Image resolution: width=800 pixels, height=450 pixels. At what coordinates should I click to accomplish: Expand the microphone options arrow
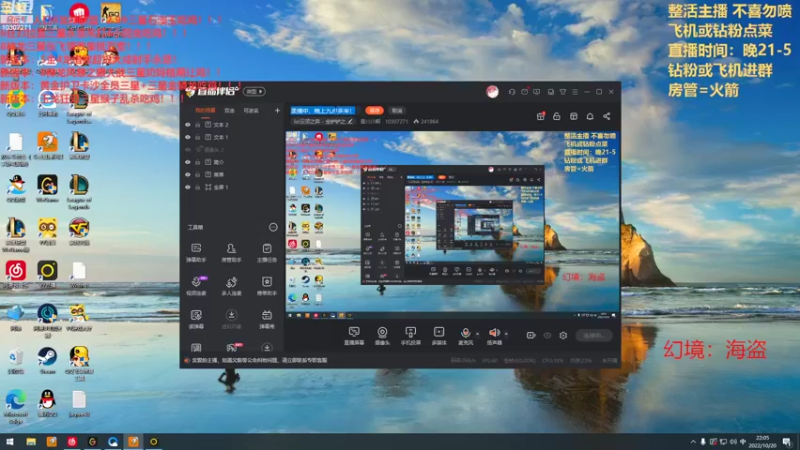[478, 334]
